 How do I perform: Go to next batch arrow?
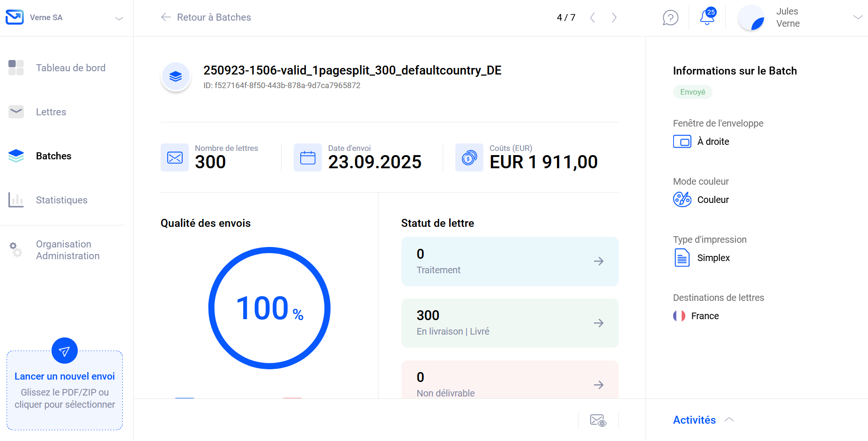tap(614, 18)
